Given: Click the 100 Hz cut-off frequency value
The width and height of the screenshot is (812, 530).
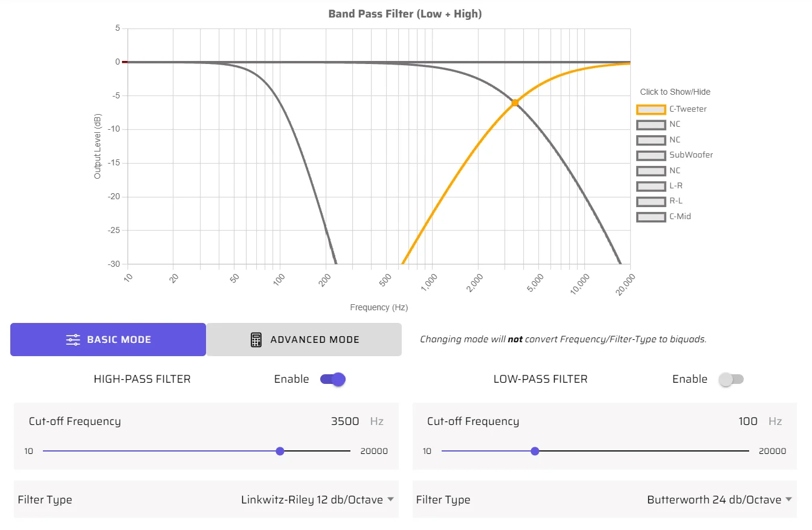Looking at the screenshot, I should tap(748, 421).
